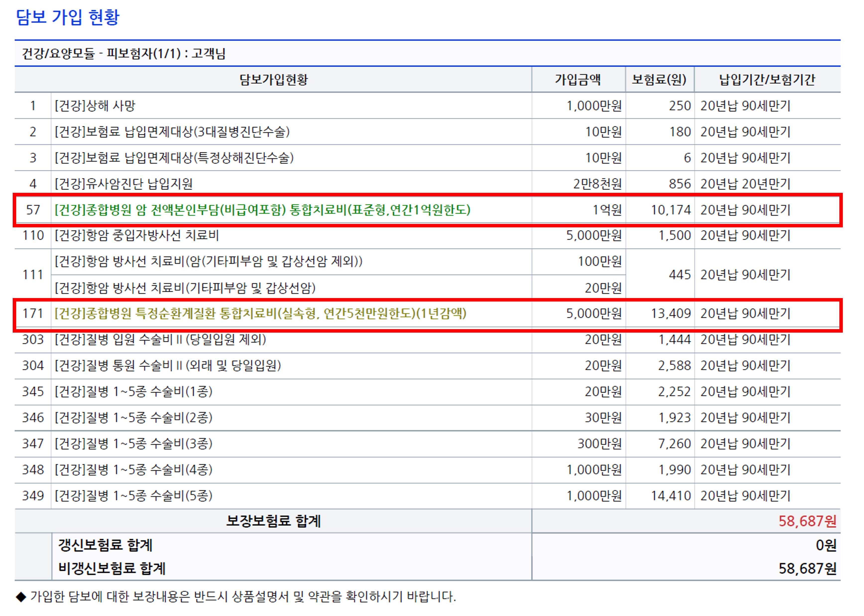Click '[건강]질병 1~5종 수술비(2종)' row

[x=427, y=418]
